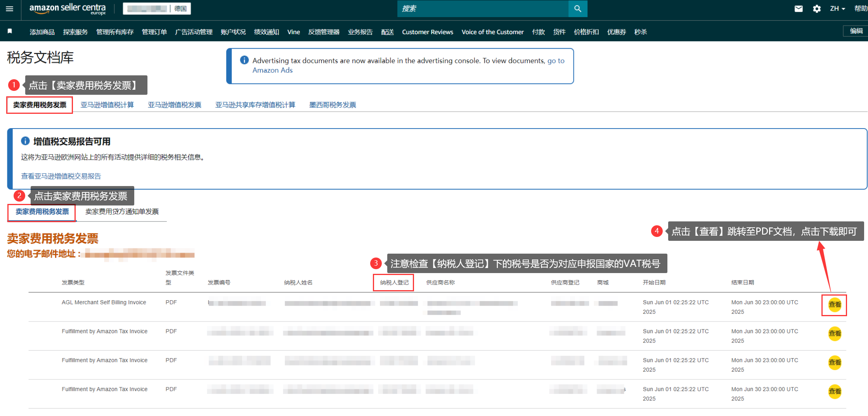This screenshot has width=868, height=416.
Task: Click 查看 in the AGL Merchant Self Billing row
Action: click(x=835, y=305)
